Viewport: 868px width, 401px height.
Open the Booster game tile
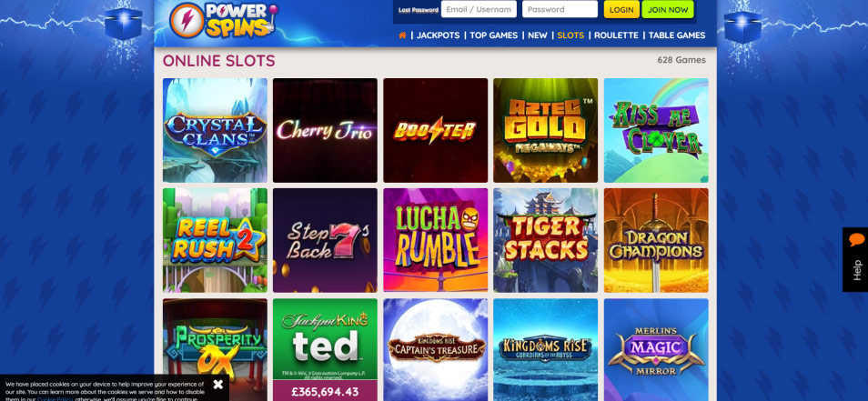point(435,130)
